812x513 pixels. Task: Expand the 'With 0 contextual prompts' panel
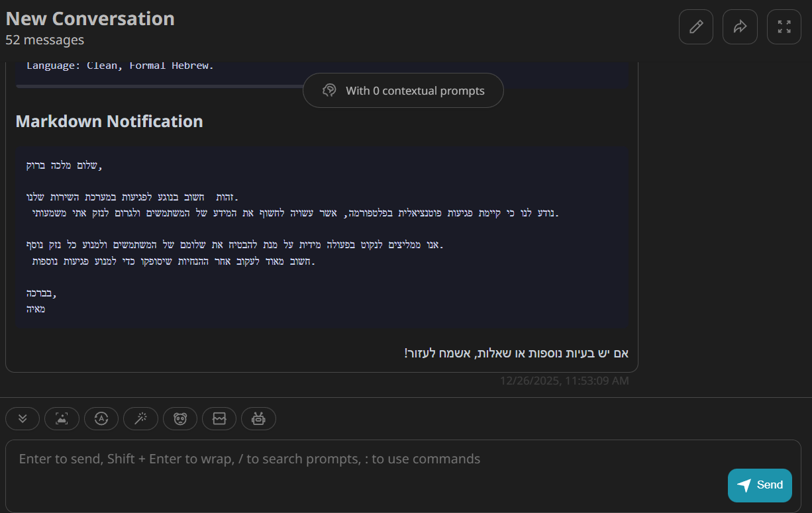point(403,90)
